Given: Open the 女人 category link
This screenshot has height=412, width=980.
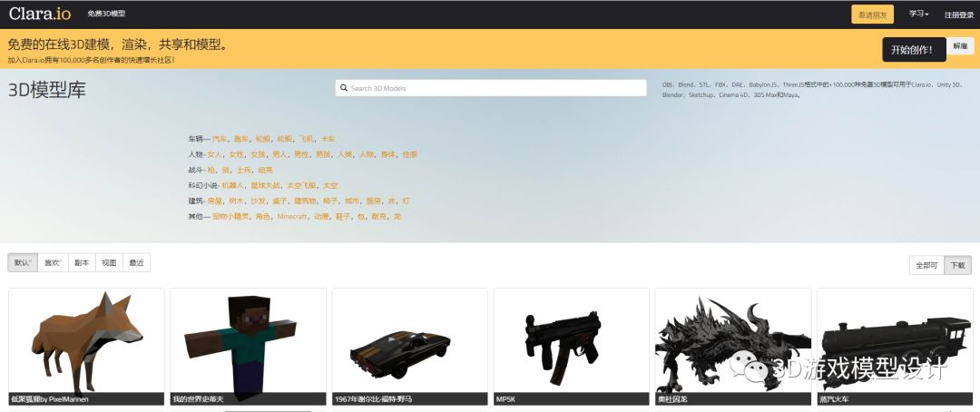Looking at the screenshot, I should point(215,154).
